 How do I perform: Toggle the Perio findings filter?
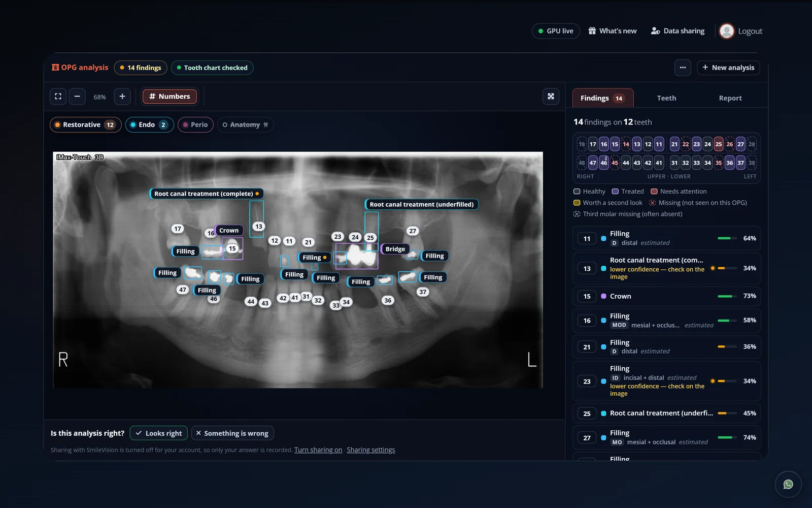[195, 124]
